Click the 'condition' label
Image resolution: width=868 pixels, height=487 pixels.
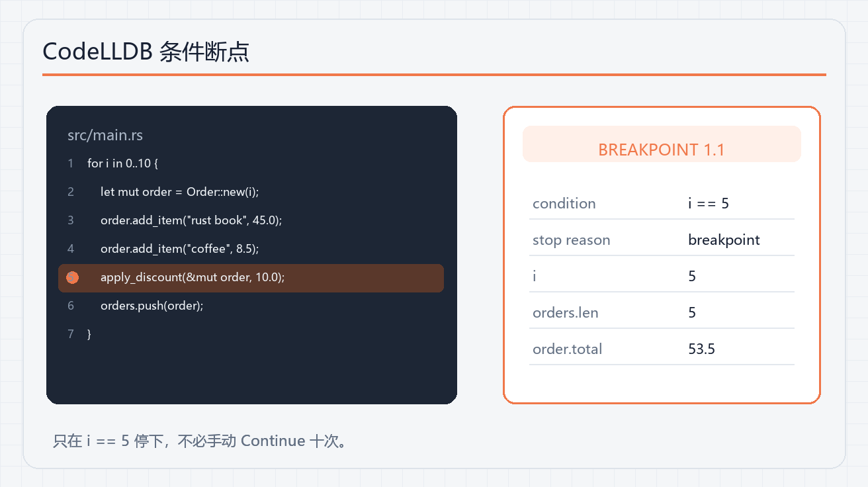(x=564, y=203)
